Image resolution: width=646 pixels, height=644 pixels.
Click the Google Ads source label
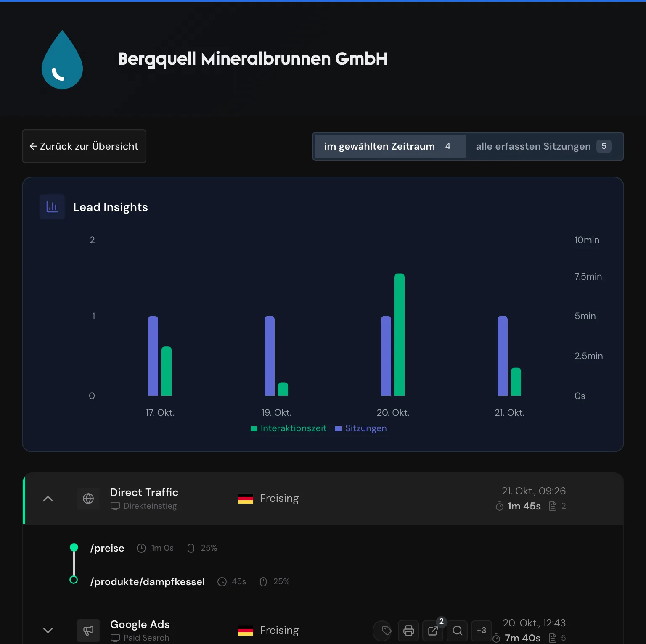coord(140,624)
